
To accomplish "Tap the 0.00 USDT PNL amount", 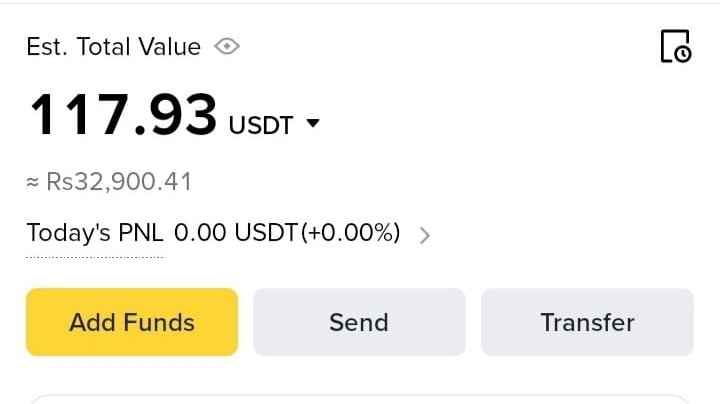I will 235,234.
